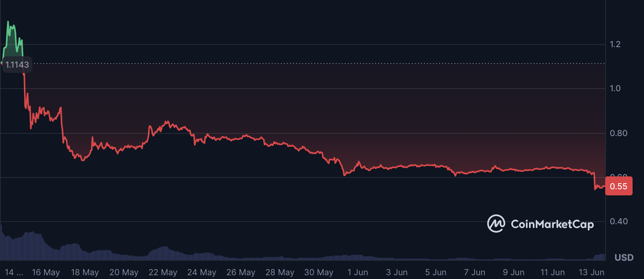This screenshot has height=279, width=644.
Task: Click the 7 Jun date label
Action: 475,273
